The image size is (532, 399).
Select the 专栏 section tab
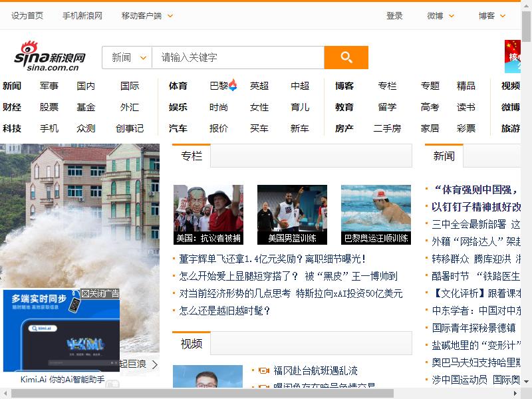(192, 156)
